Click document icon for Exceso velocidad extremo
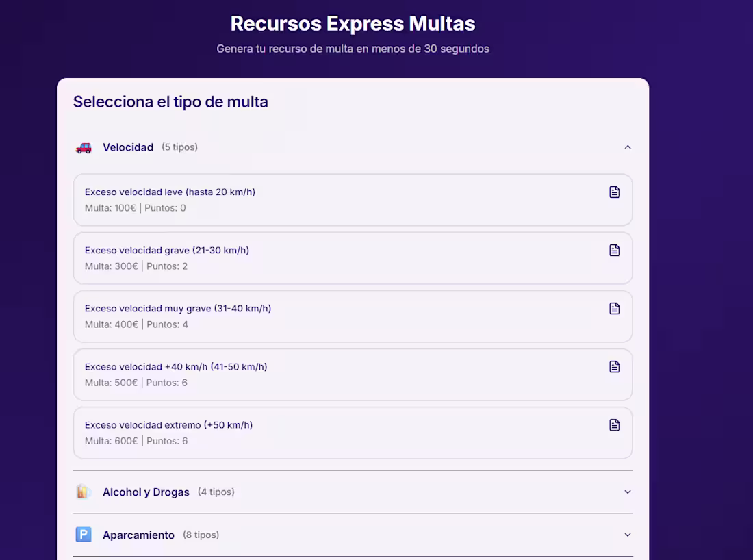This screenshot has width=753, height=560. 614,425
